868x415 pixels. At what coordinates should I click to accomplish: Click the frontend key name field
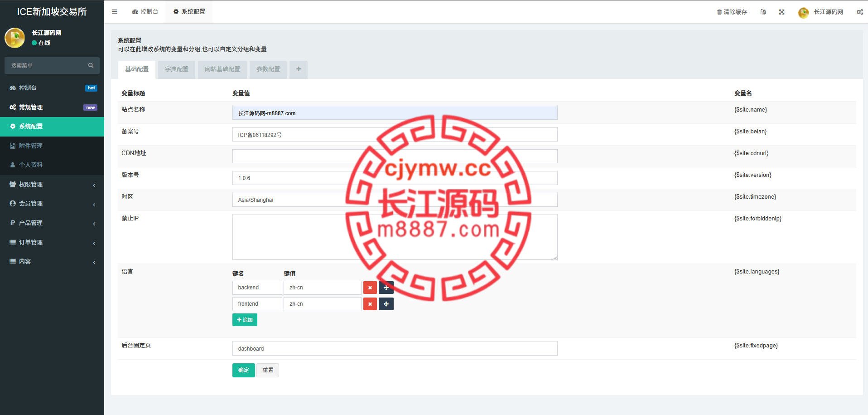[257, 304]
